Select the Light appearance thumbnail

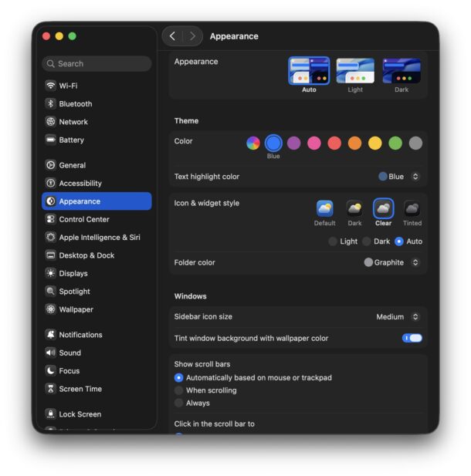pos(355,71)
